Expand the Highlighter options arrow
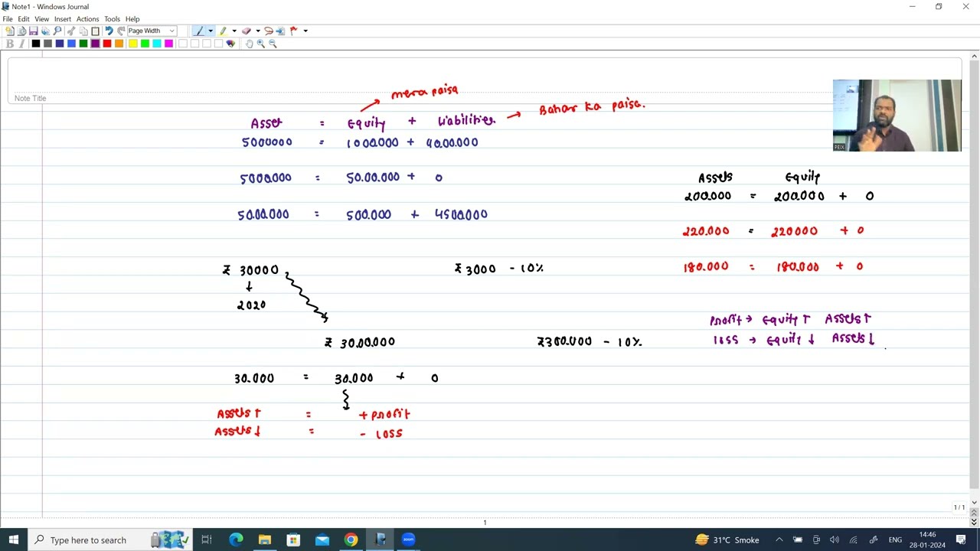This screenshot has width=980, height=551. coord(234,31)
